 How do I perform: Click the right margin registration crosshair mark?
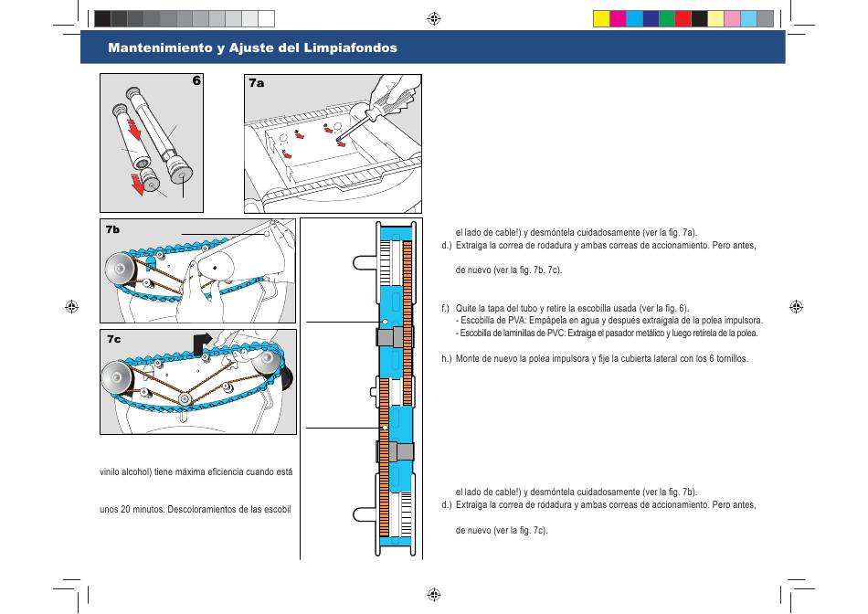(x=796, y=307)
